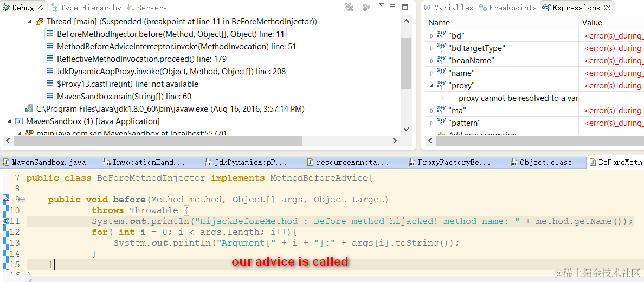Expand the "beanName" expression
Viewport: 644px width, 282px height.
[432, 61]
